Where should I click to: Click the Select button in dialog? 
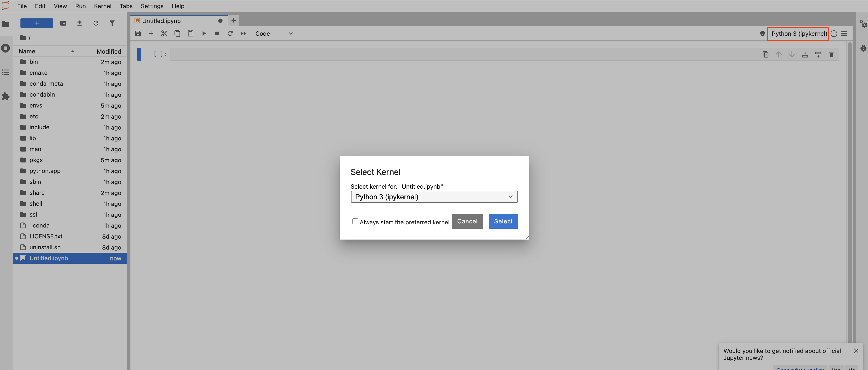503,221
